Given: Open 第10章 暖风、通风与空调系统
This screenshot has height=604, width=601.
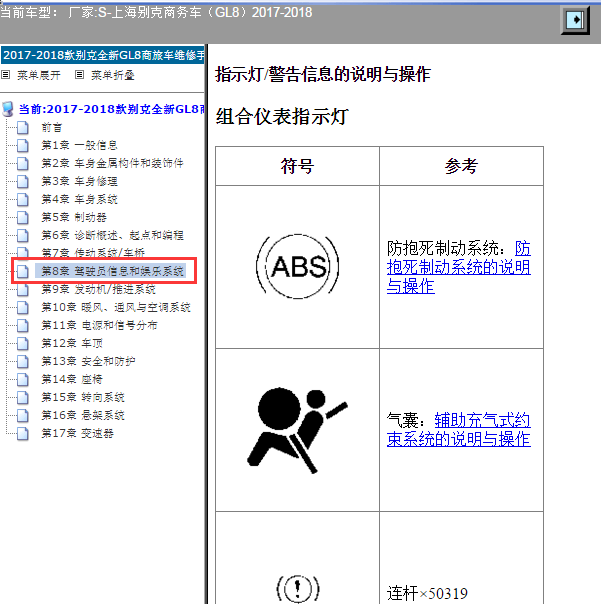Looking at the screenshot, I should tap(116, 307).
